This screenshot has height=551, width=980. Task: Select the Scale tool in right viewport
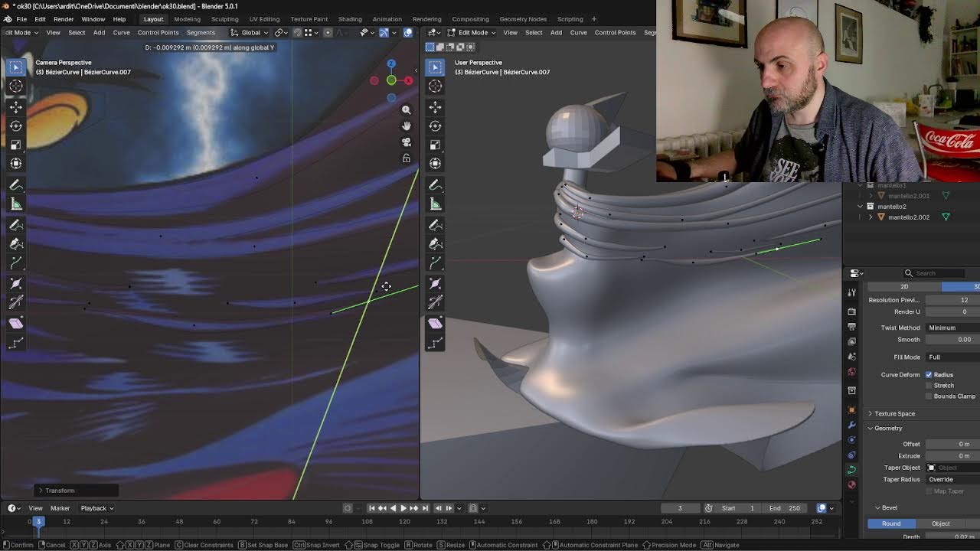[436, 145]
